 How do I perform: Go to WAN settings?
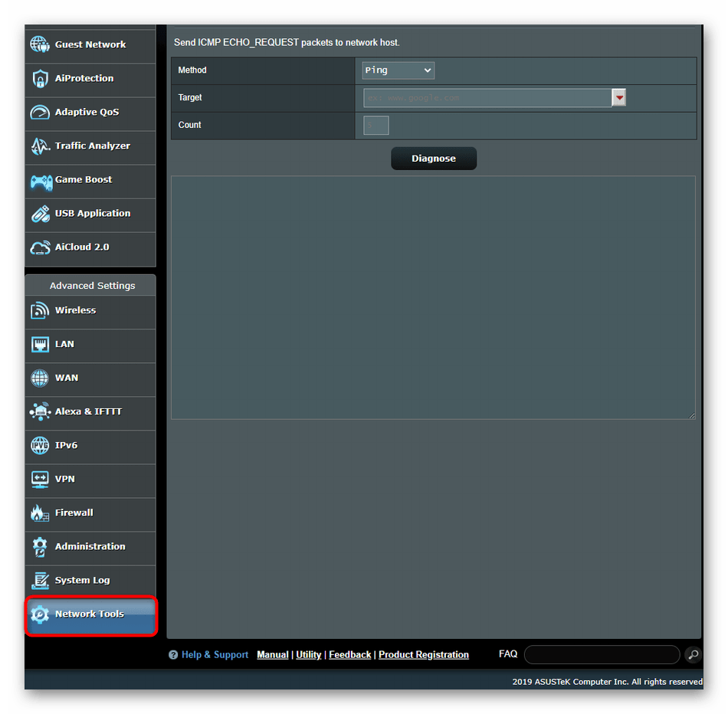(x=90, y=380)
